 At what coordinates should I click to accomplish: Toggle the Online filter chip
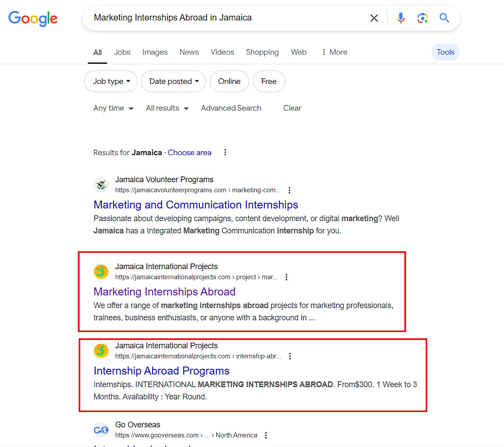(x=229, y=81)
